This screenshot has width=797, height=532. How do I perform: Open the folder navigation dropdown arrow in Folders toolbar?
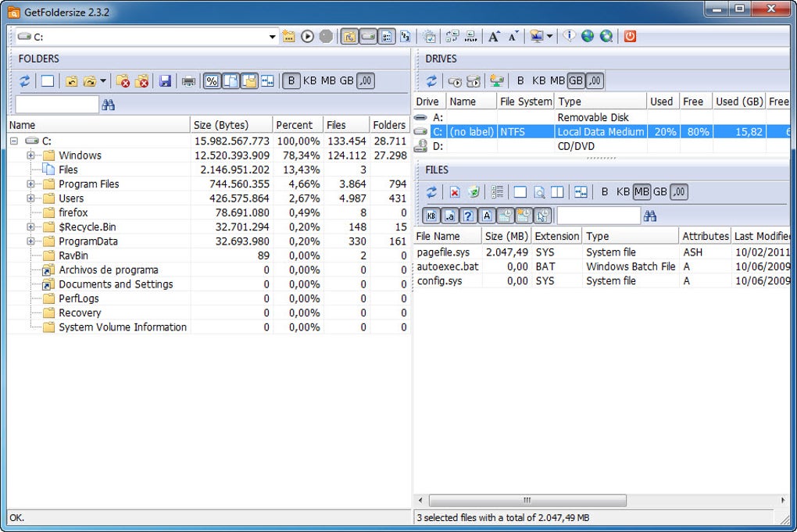tap(103, 80)
